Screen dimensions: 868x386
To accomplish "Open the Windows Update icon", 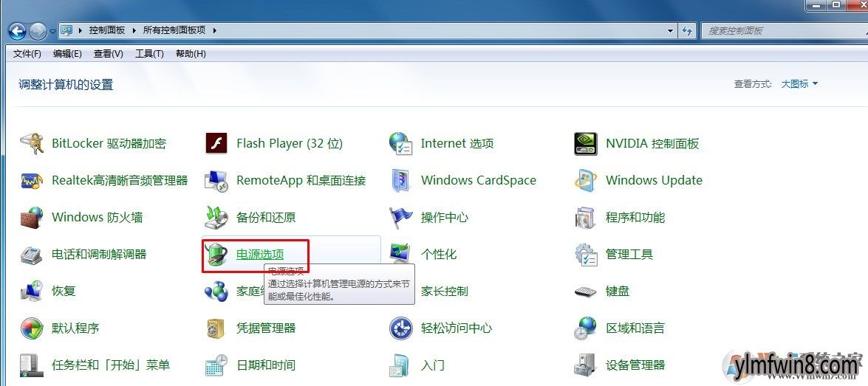I will (x=586, y=181).
